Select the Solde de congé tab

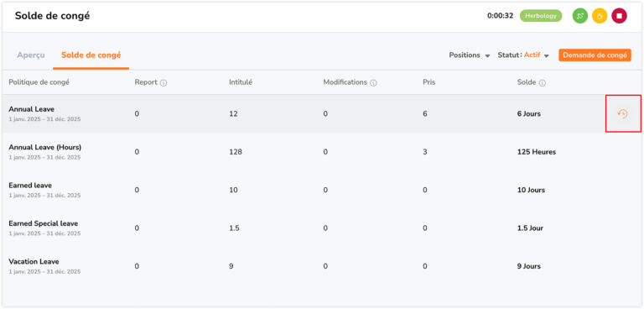(91, 55)
